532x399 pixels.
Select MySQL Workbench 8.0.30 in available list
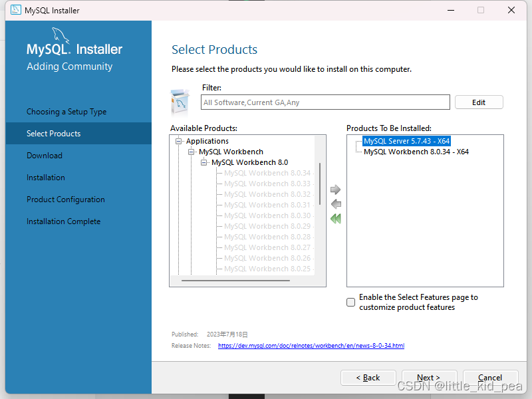click(x=267, y=215)
